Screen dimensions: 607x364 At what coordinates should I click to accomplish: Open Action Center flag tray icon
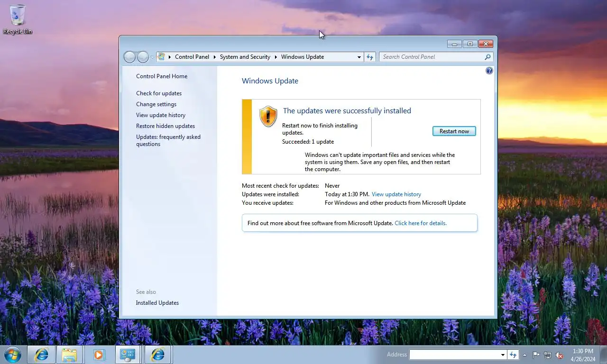[536, 355]
